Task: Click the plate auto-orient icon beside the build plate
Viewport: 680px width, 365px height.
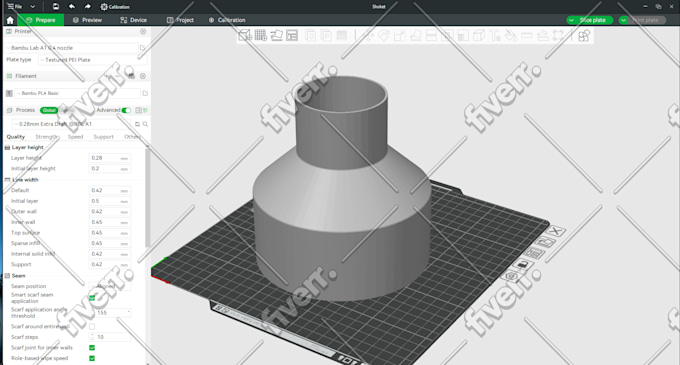Action: tap(546, 242)
